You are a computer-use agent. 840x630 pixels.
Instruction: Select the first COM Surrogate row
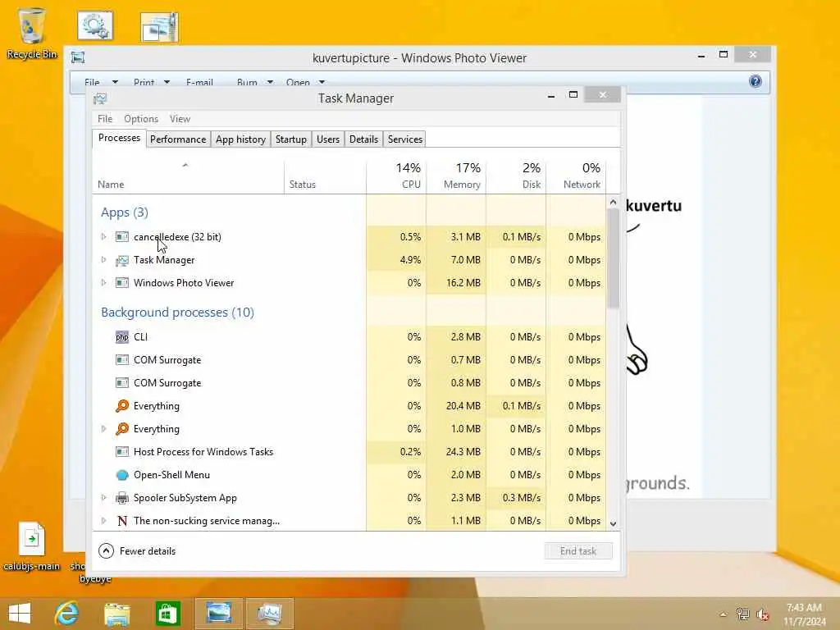(x=349, y=360)
